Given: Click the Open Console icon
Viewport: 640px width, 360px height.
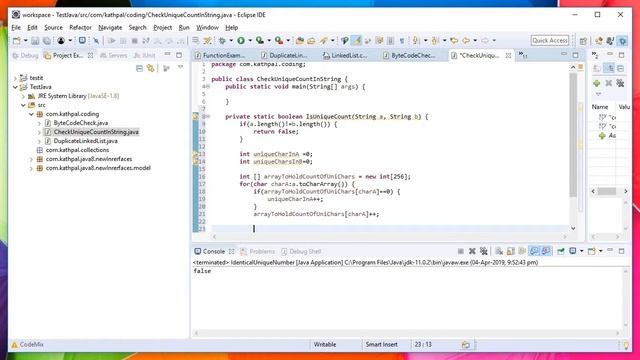Looking at the screenshot, I should (591, 251).
